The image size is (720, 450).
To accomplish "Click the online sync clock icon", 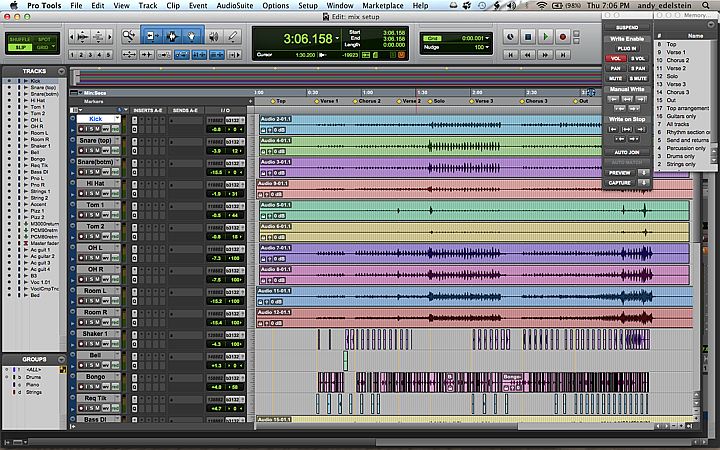I will point(510,37).
